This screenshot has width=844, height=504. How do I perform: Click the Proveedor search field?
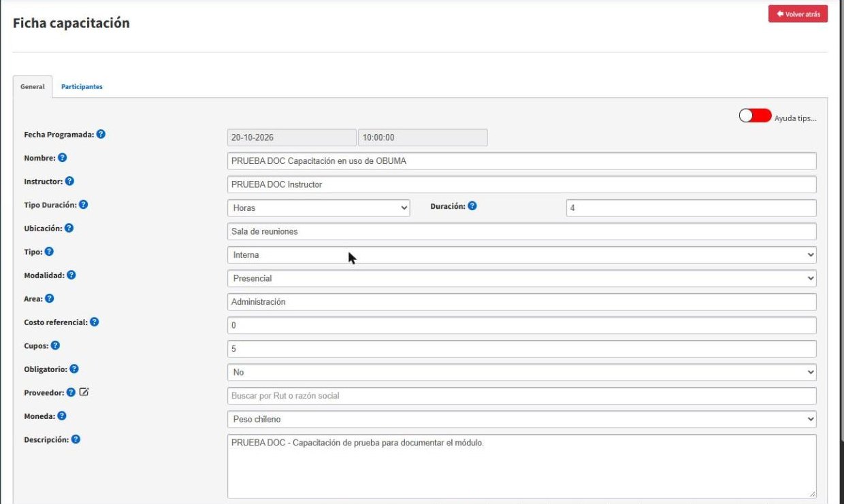[521, 396]
